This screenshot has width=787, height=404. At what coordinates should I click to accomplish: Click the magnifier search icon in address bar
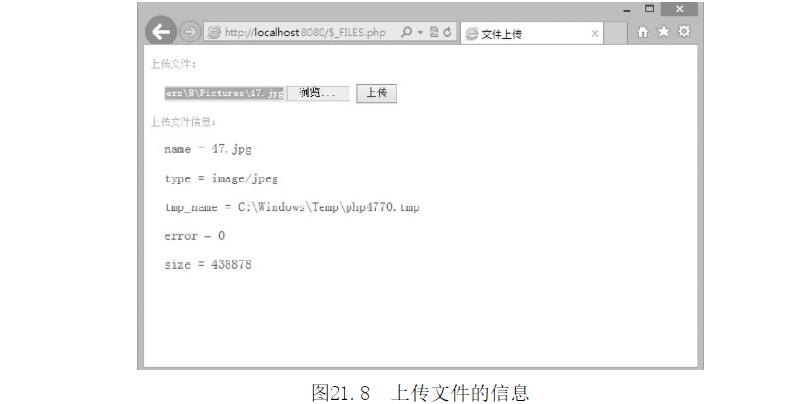407,32
